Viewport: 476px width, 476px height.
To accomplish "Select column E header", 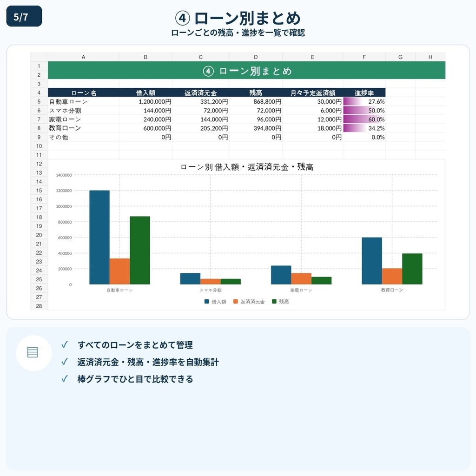I will [312, 57].
